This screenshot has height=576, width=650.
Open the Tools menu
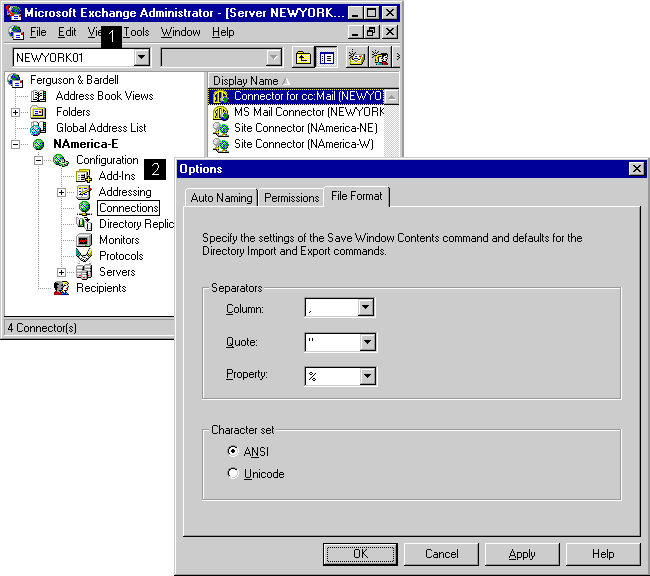coord(136,32)
